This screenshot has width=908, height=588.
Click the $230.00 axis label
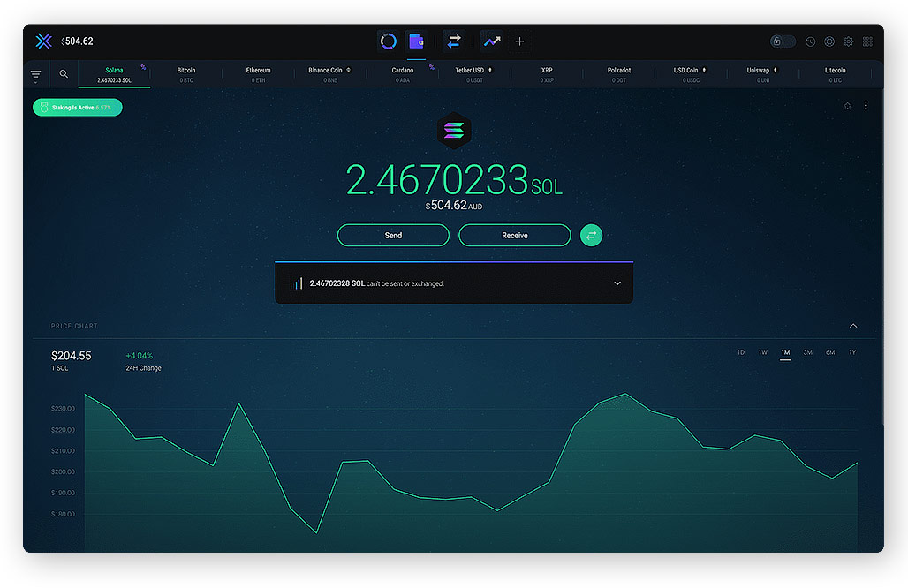pos(63,409)
